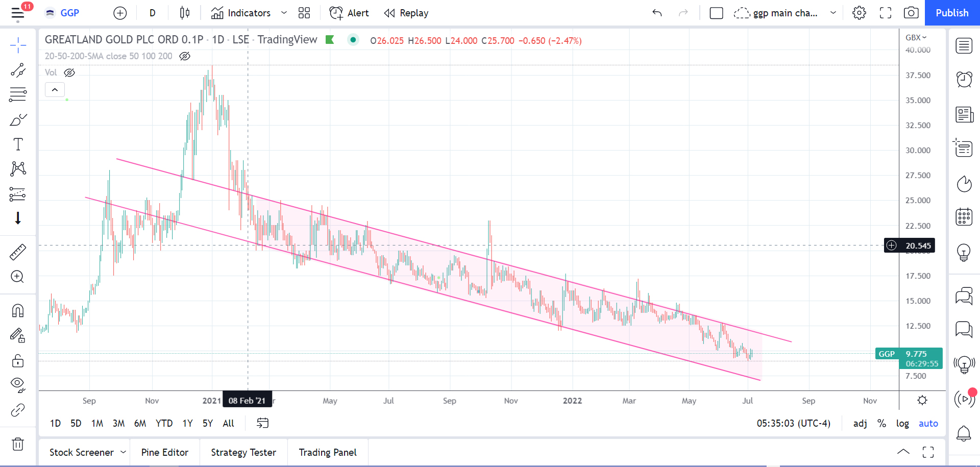Click the drawing link chain icon
The width and height of the screenshot is (980, 467).
click(x=18, y=410)
